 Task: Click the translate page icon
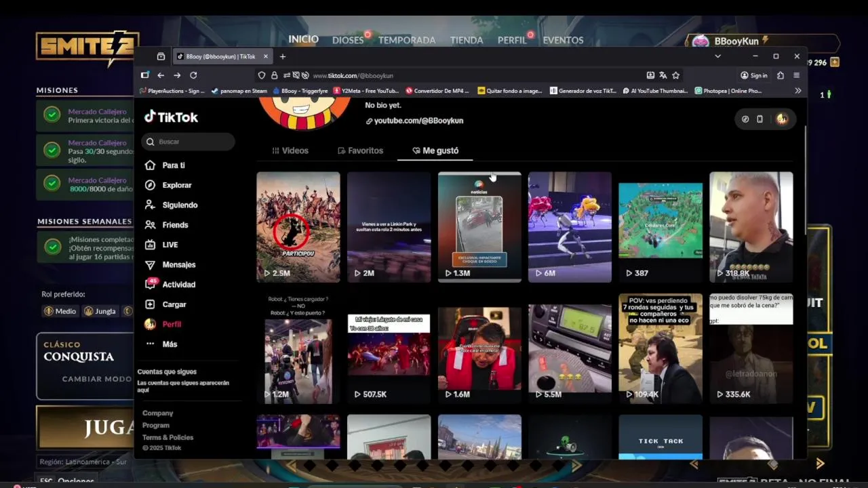pyautogui.click(x=663, y=75)
